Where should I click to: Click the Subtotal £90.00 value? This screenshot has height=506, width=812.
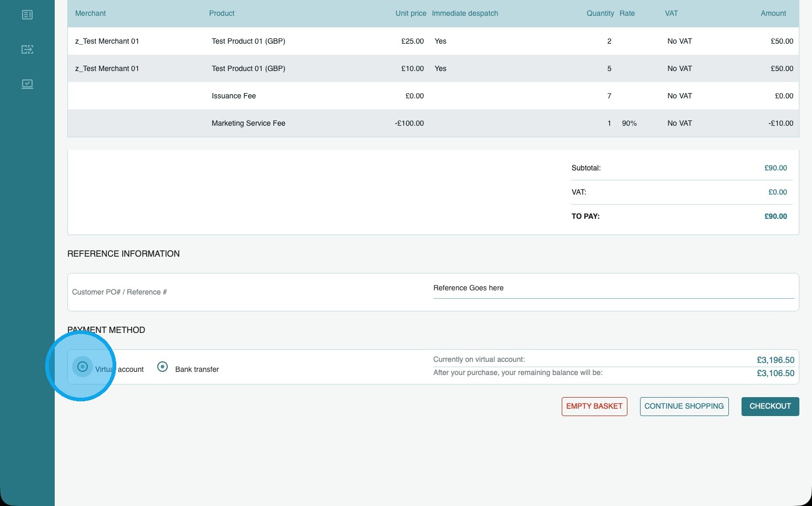click(776, 168)
